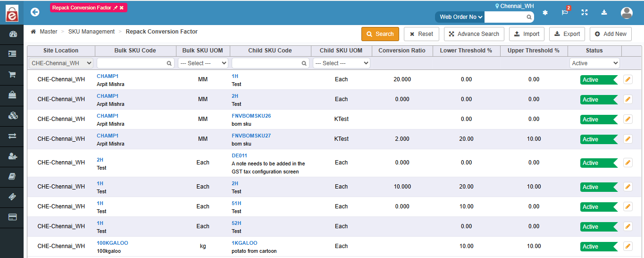Click the red shopping bag app logo

pos(12,13)
